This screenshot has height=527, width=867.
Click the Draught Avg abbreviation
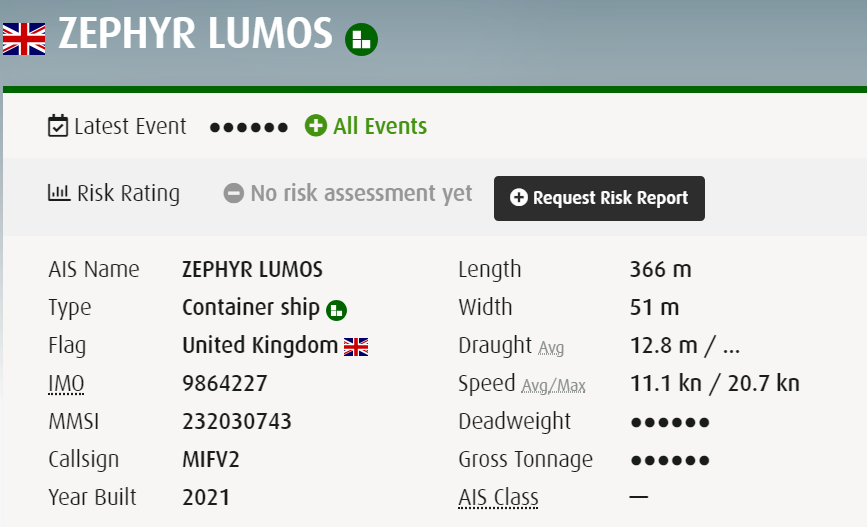pos(551,349)
